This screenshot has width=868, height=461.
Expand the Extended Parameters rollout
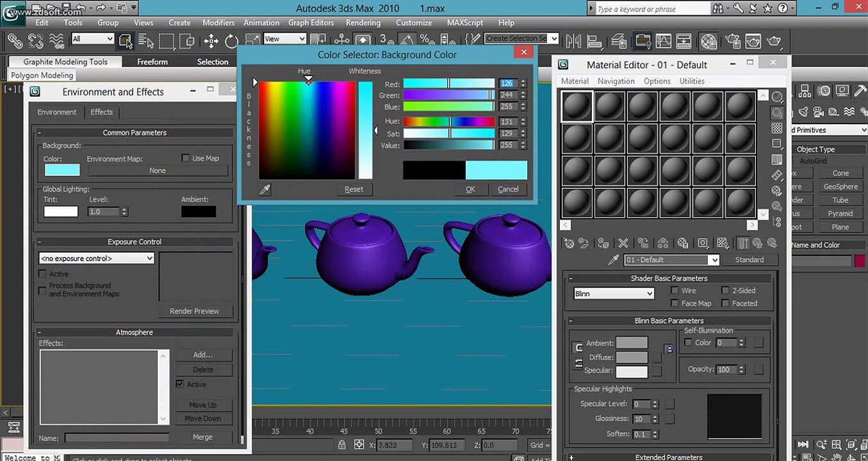pos(669,457)
